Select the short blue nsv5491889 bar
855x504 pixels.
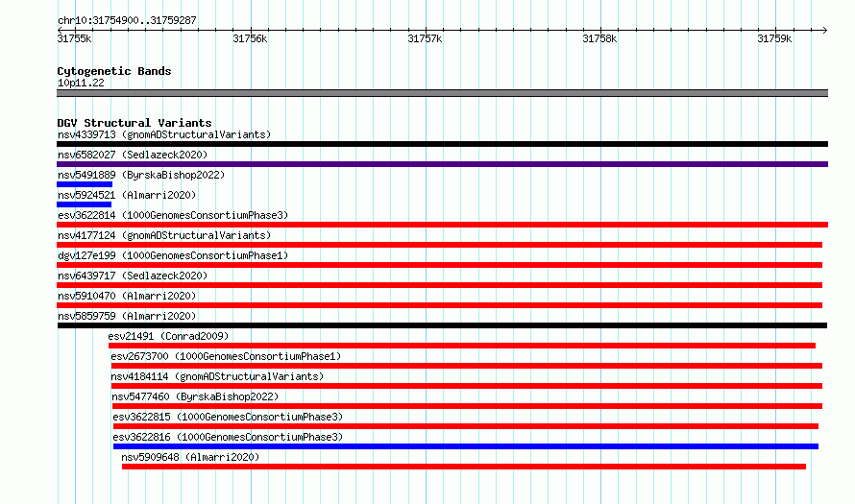coord(85,184)
